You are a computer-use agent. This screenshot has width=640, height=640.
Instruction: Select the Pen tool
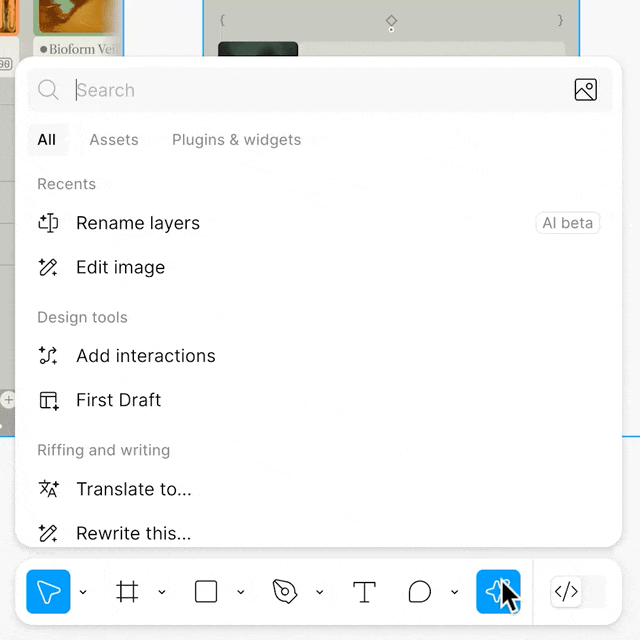pyautogui.click(x=285, y=592)
